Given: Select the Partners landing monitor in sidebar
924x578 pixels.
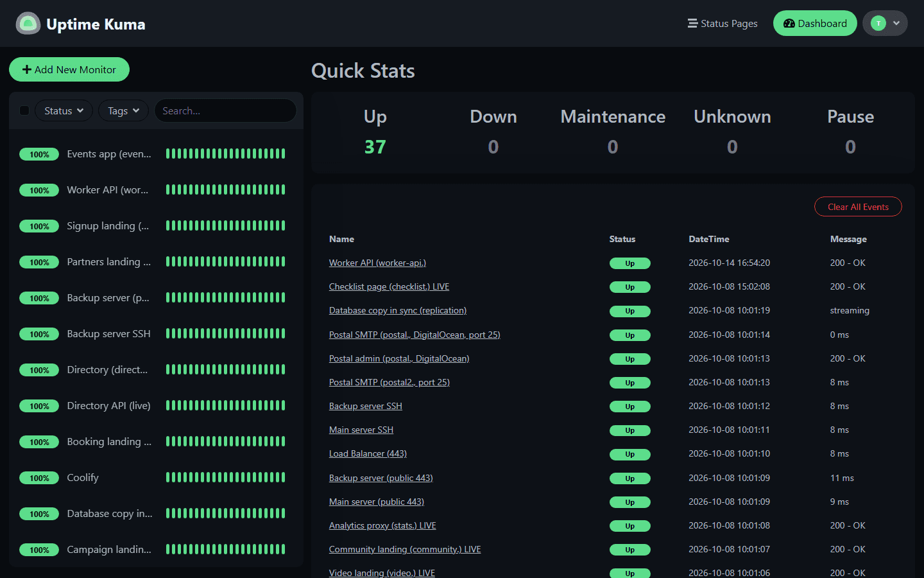Looking at the screenshot, I should [x=156, y=262].
